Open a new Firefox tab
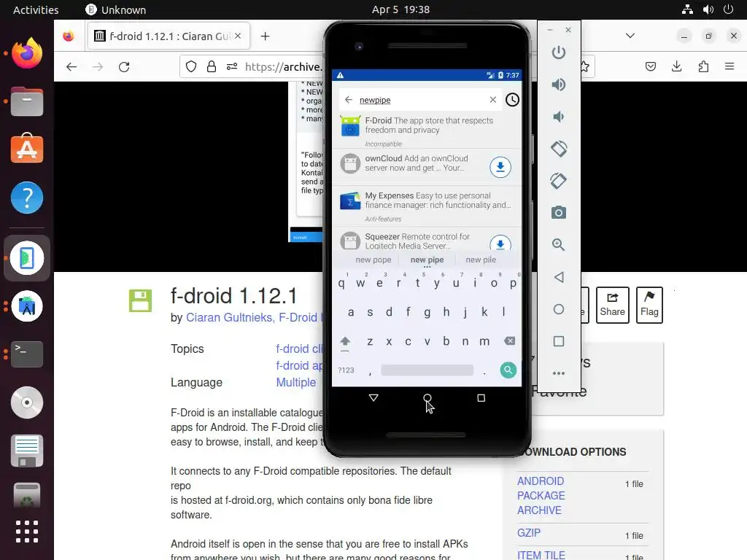Viewport: 747px width, 560px height. click(x=266, y=36)
